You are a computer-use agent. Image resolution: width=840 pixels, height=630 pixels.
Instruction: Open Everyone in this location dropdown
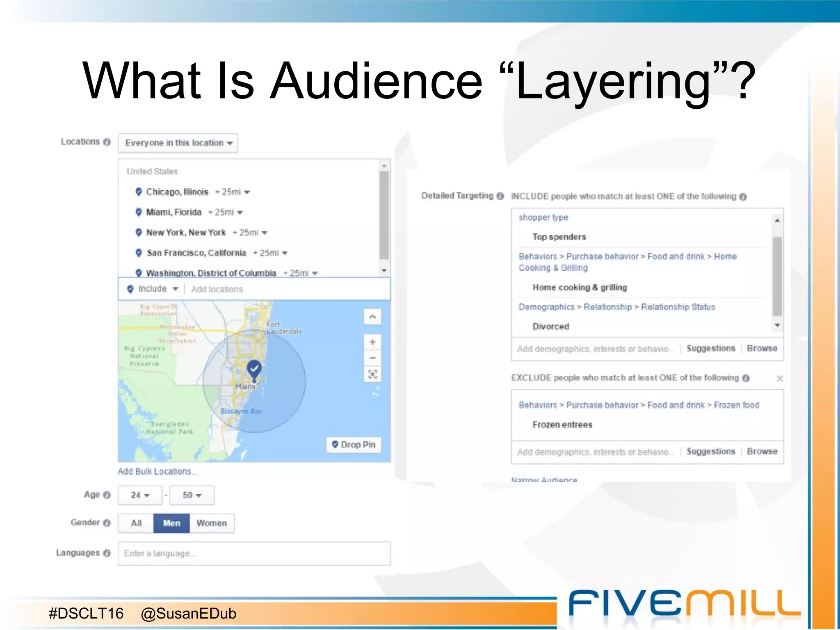point(178,143)
